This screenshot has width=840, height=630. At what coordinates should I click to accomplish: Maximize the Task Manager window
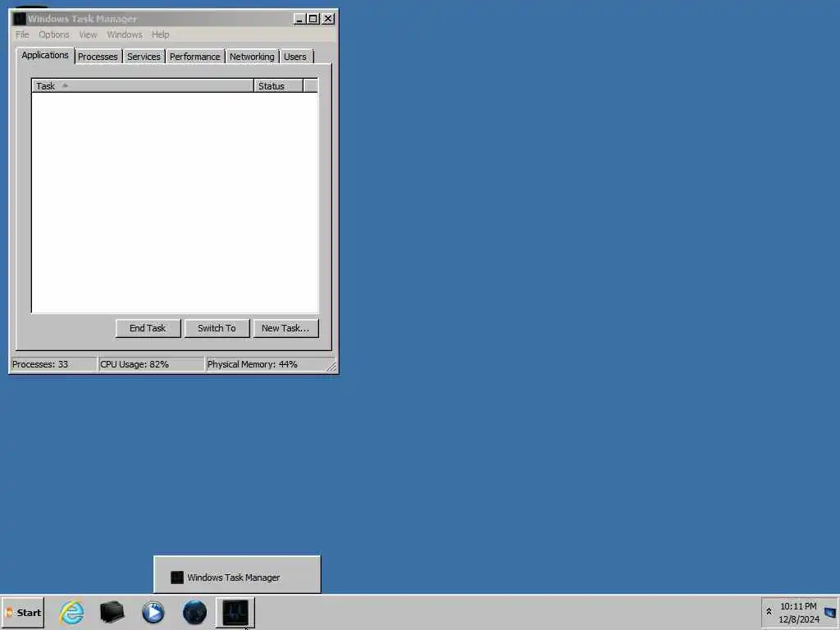coord(313,19)
